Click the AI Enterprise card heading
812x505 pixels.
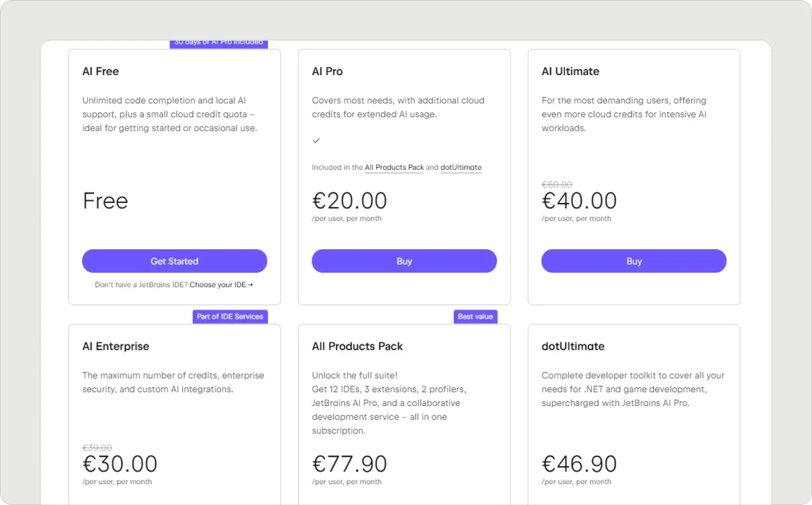pyautogui.click(x=116, y=346)
